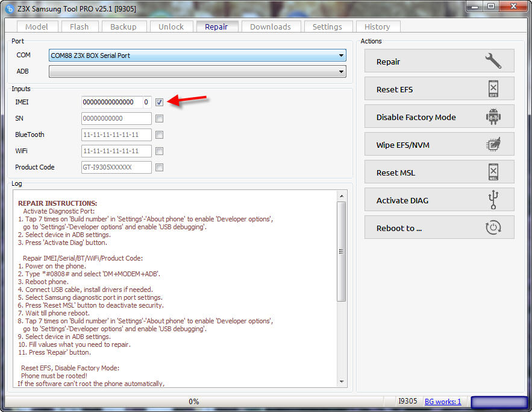The image size is (532, 412).
Task: Switch to the Model tab
Action: (37, 27)
